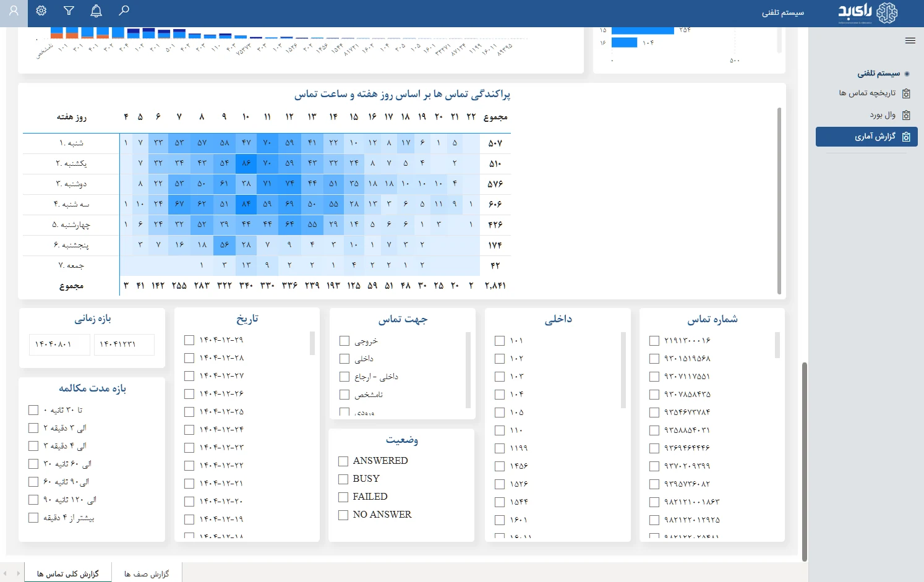Click the heatmap title پراکندگی تماس ها
This screenshot has height=582, width=924.
tap(402, 94)
